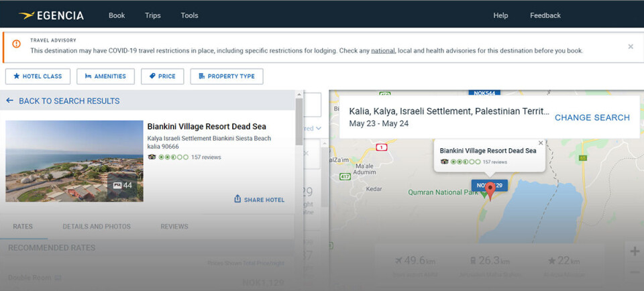Click the red map location pin
This screenshot has height=291, width=644.
(490, 190)
